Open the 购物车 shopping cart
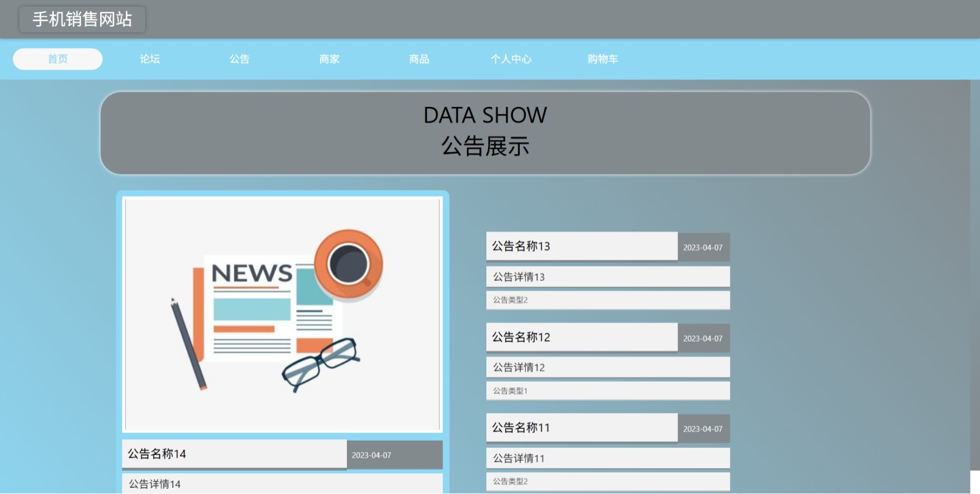This screenshot has height=494, width=980. 603,59
